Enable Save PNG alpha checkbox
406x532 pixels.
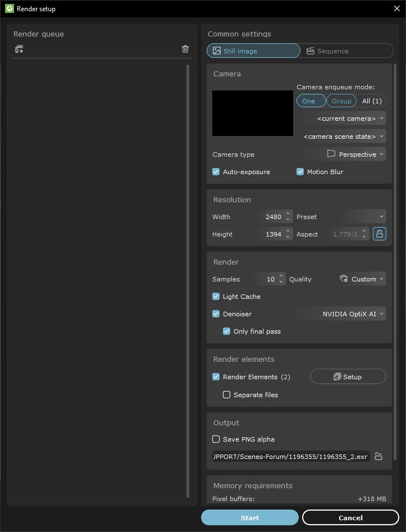point(216,439)
